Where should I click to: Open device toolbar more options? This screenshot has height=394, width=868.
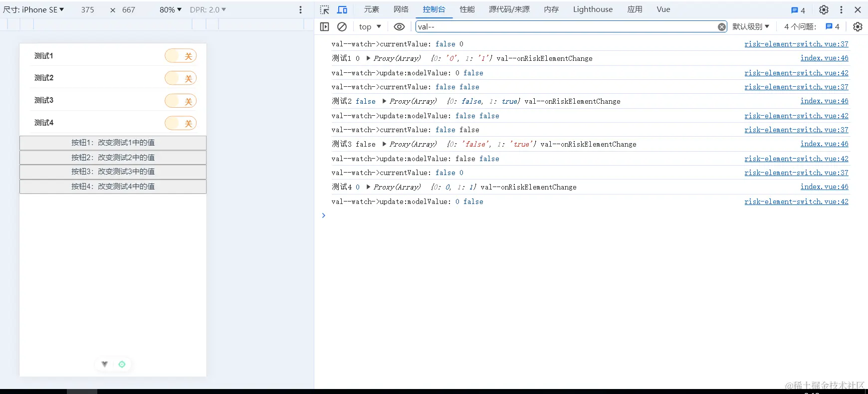(300, 10)
